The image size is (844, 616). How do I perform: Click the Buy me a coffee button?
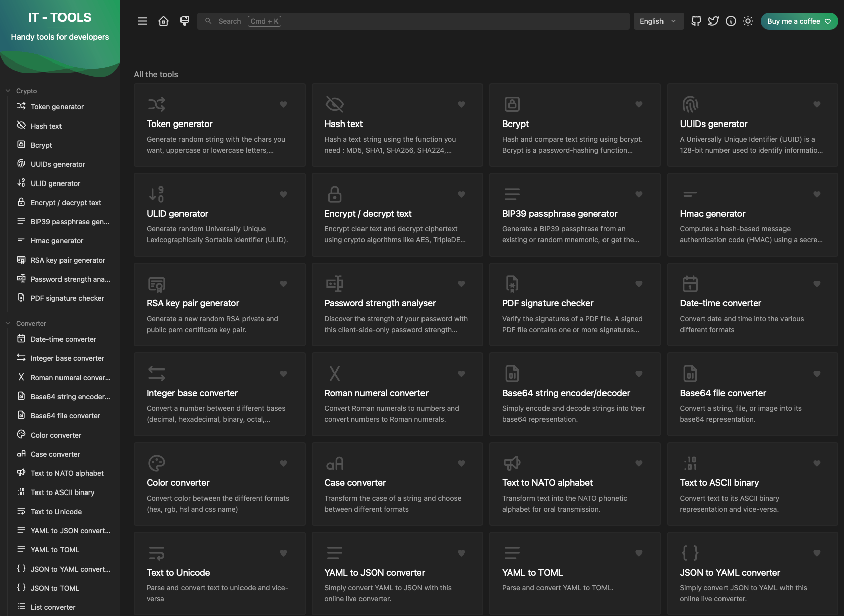(799, 21)
